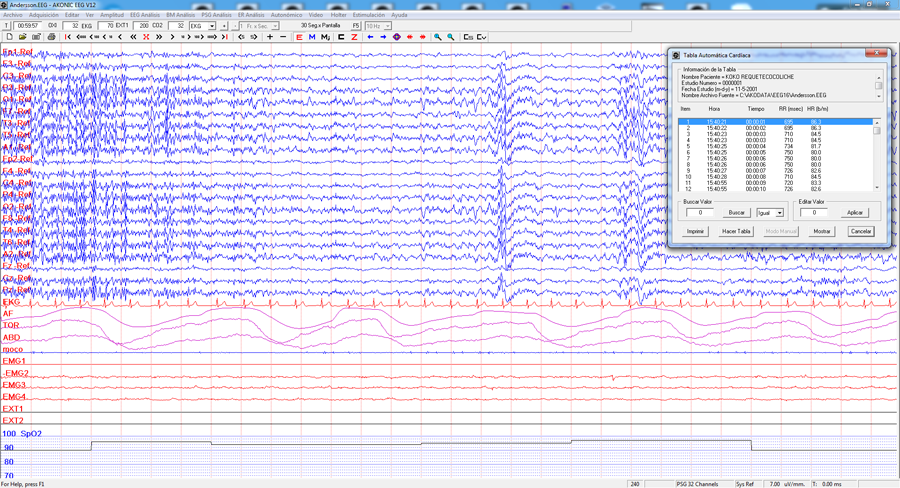Viewport: 900px width, 488px height.
Task: Go back one page with the double left chevron
Action: [133, 37]
